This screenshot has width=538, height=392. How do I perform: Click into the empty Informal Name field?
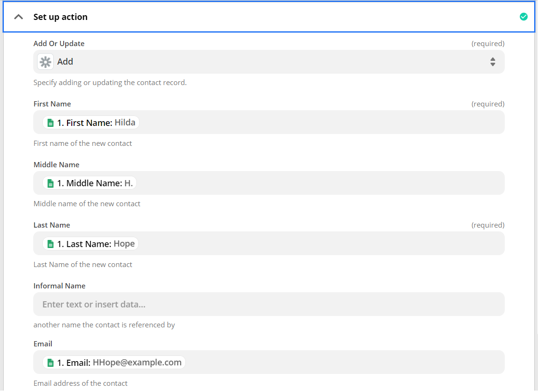pos(269,304)
